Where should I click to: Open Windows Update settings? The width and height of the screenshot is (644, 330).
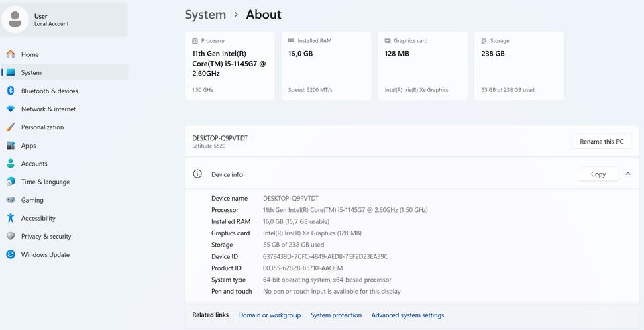65,254
